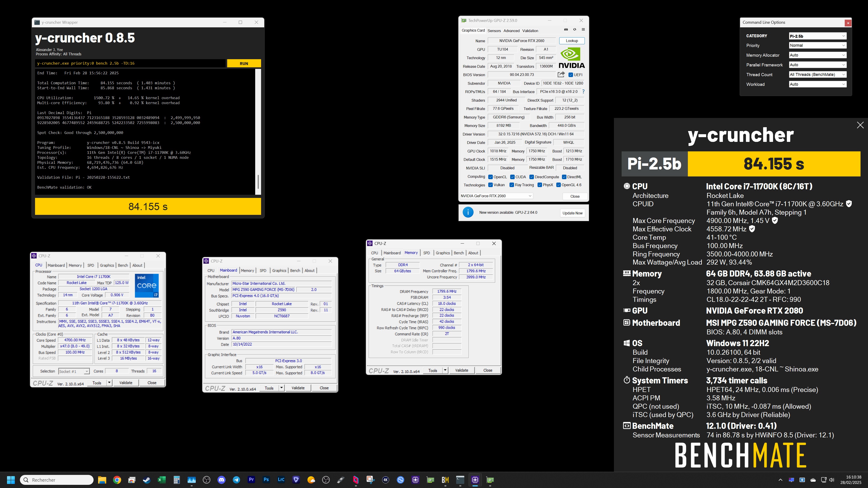The image size is (868, 488).
Task: Open the Thread Count dropdown
Action: [x=817, y=75]
